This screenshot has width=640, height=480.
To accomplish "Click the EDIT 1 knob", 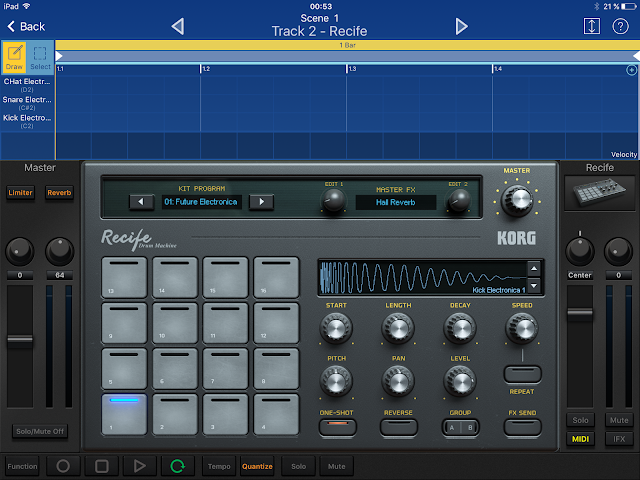I will coord(333,200).
